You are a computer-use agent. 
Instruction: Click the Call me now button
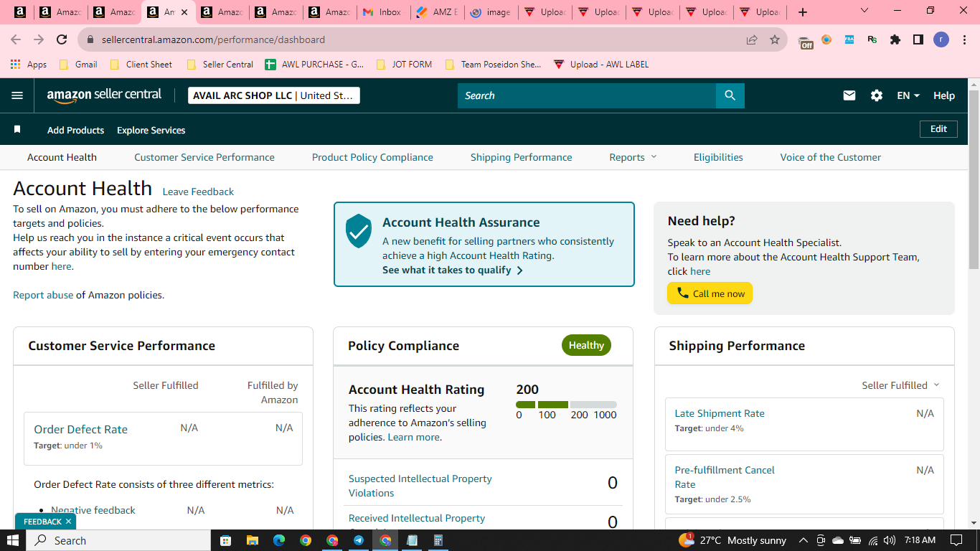point(710,293)
